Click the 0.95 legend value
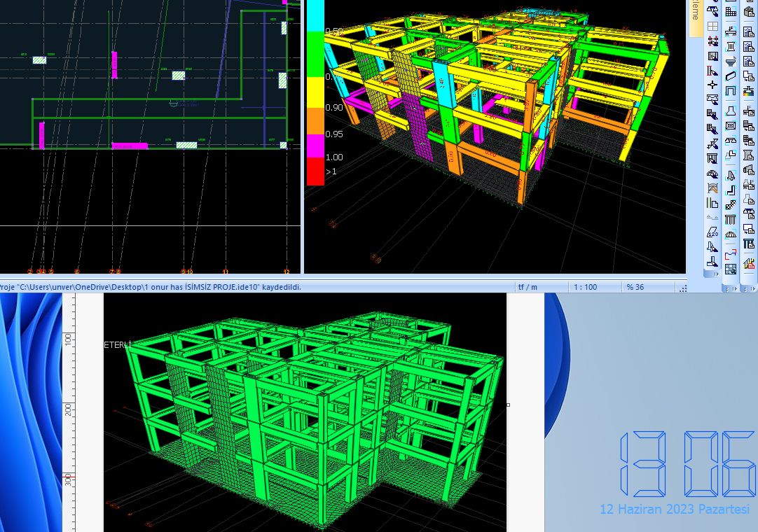Image resolution: width=758 pixels, height=532 pixels. [334, 134]
